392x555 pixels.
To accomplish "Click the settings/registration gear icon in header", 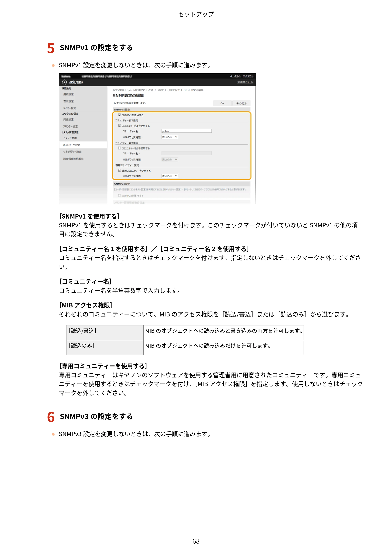I will 64,82.
